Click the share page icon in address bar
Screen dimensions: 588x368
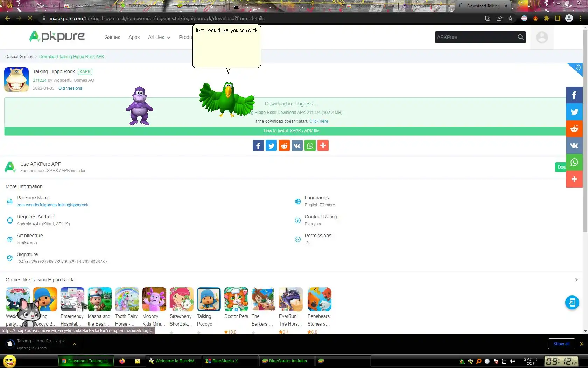tap(499, 18)
